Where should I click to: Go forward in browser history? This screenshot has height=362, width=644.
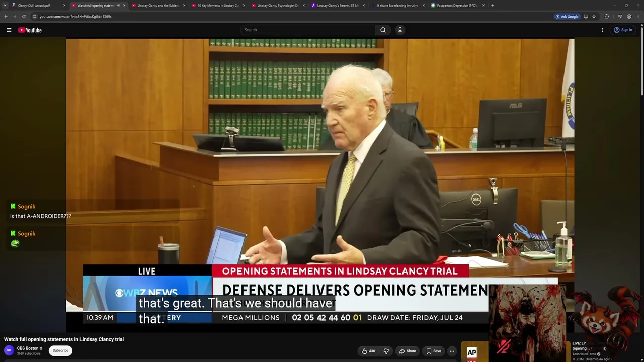coord(15,16)
